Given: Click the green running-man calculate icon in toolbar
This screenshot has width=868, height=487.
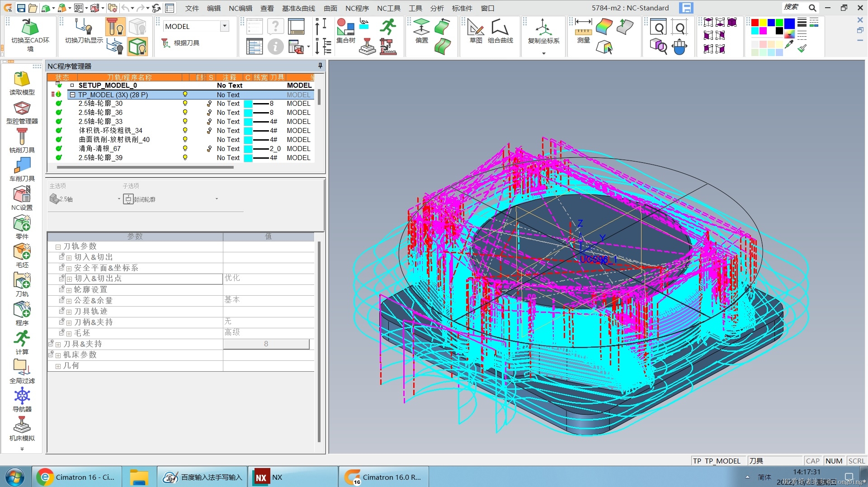Looking at the screenshot, I should tap(388, 27).
